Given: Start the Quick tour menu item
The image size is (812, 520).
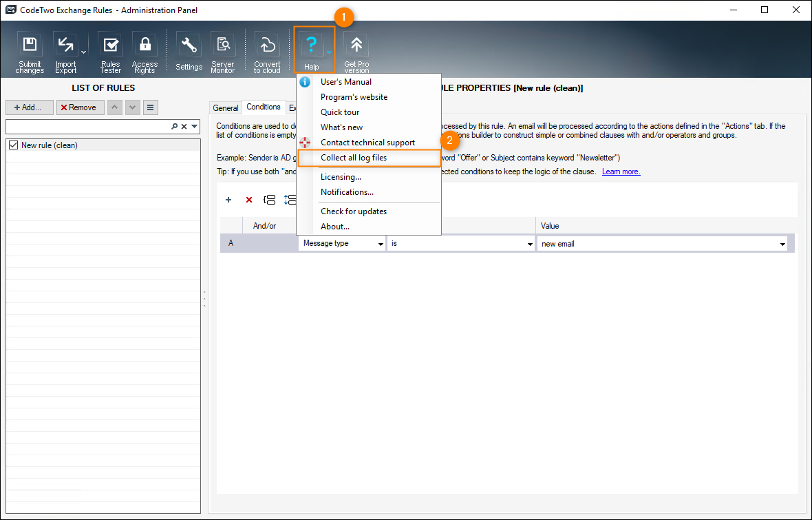Looking at the screenshot, I should [340, 112].
